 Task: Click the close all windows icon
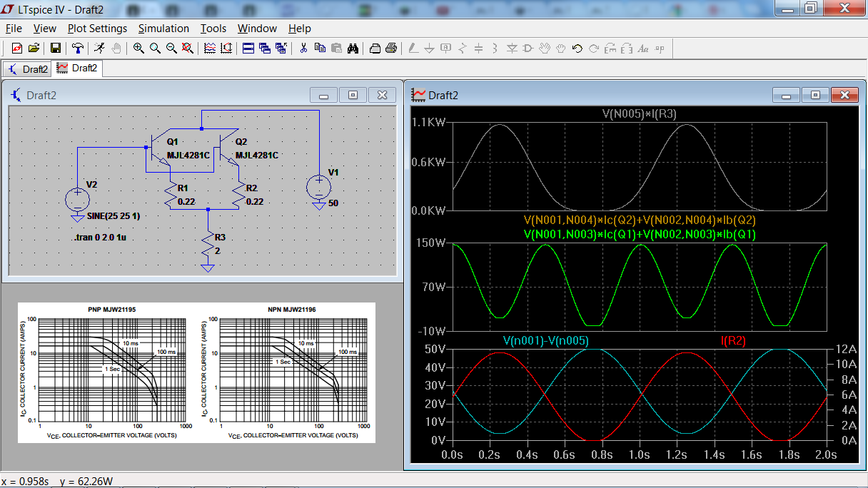(281, 49)
